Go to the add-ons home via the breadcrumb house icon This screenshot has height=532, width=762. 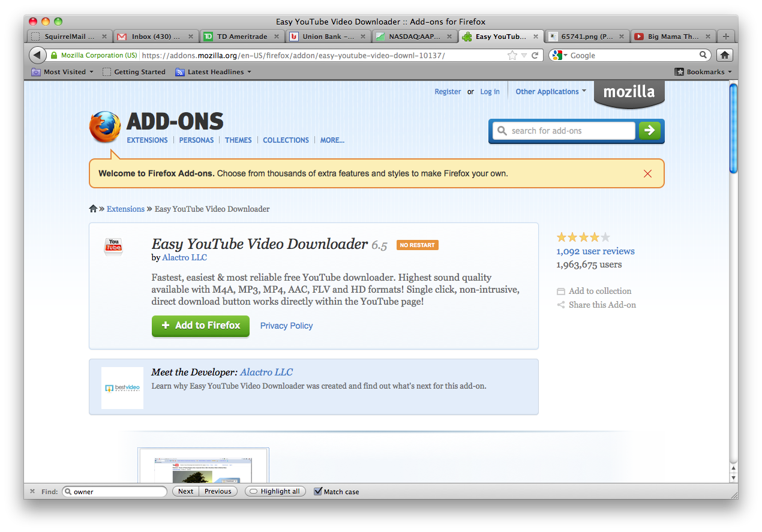(x=93, y=209)
